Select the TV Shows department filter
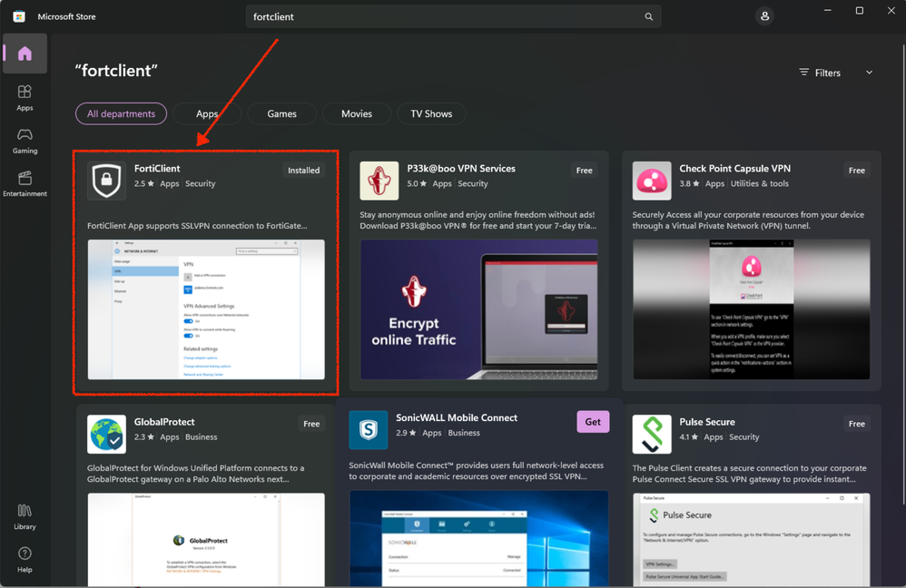The height and width of the screenshot is (588, 906). point(431,113)
